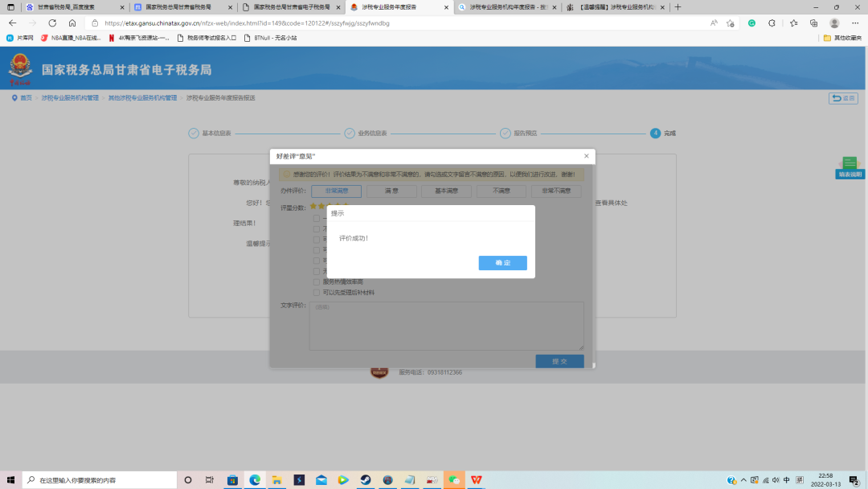Open Steam from the Windows taskbar
This screenshot has height=489, width=868.
point(365,480)
